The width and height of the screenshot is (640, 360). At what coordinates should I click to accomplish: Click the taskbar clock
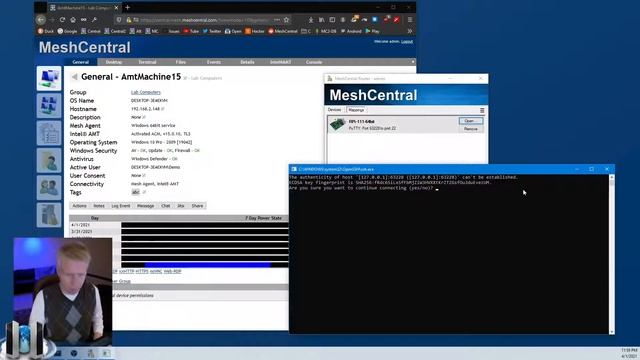click(629, 353)
